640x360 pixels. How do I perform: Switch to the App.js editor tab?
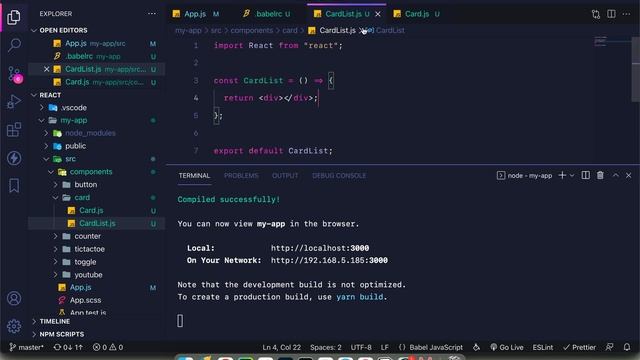pos(196,14)
